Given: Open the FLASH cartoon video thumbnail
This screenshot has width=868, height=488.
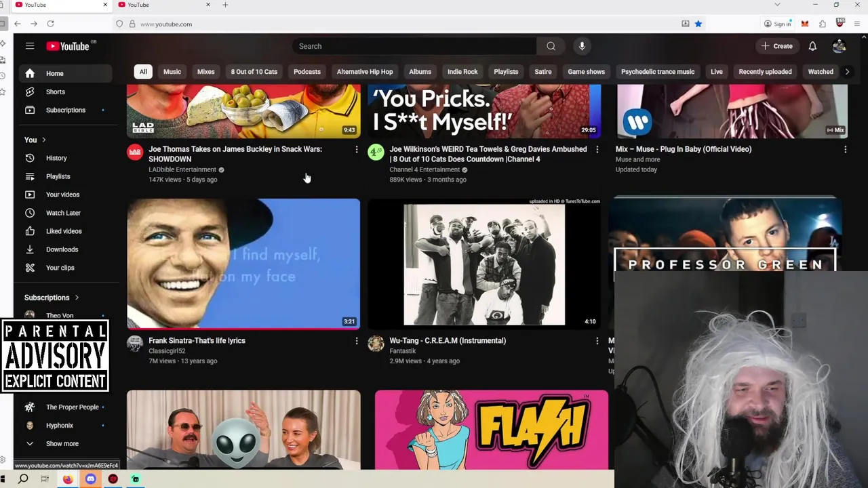Looking at the screenshot, I should tap(492, 429).
